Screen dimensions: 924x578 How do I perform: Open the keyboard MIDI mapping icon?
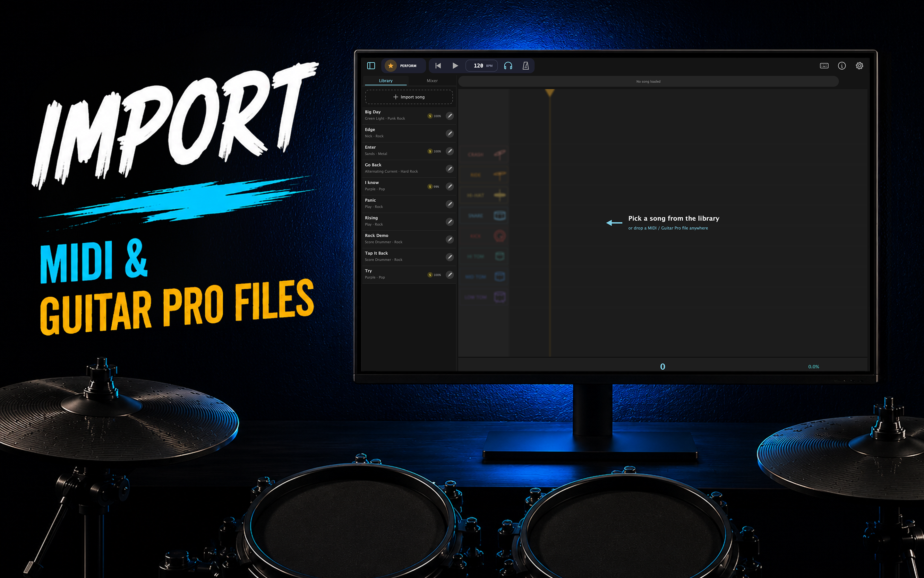[824, 66]
